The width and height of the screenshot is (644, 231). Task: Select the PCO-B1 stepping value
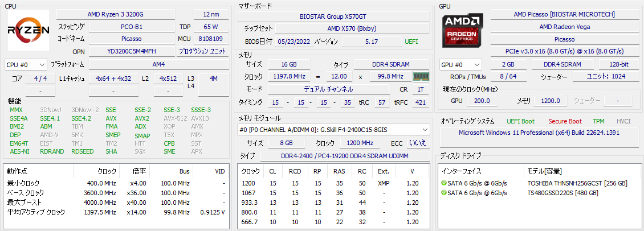click(x=132, y=27)
